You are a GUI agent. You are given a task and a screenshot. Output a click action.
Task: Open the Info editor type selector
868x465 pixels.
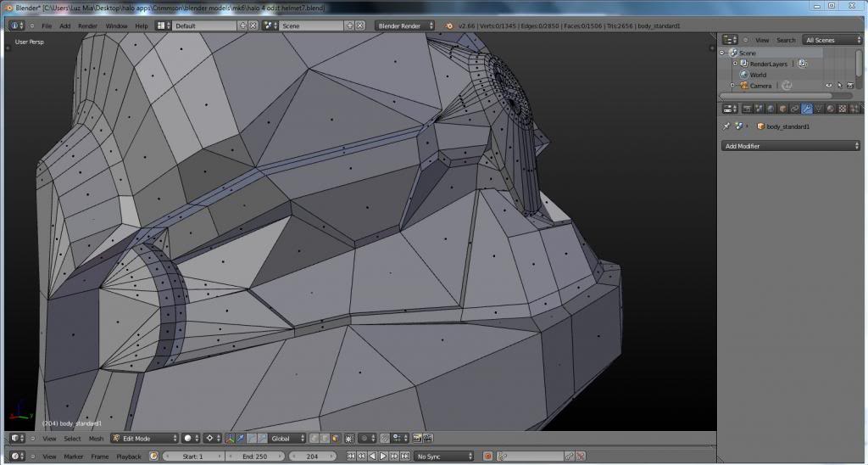click(x=17, y=25)
